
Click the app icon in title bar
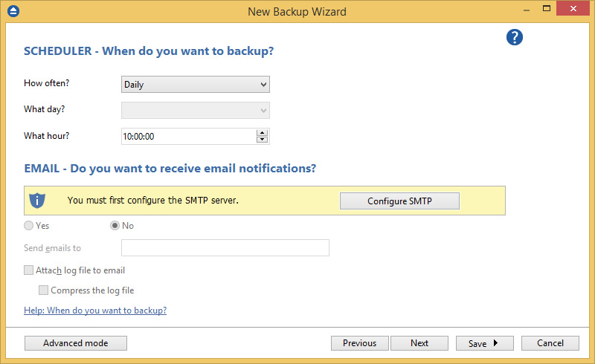[x=13, y=11]
